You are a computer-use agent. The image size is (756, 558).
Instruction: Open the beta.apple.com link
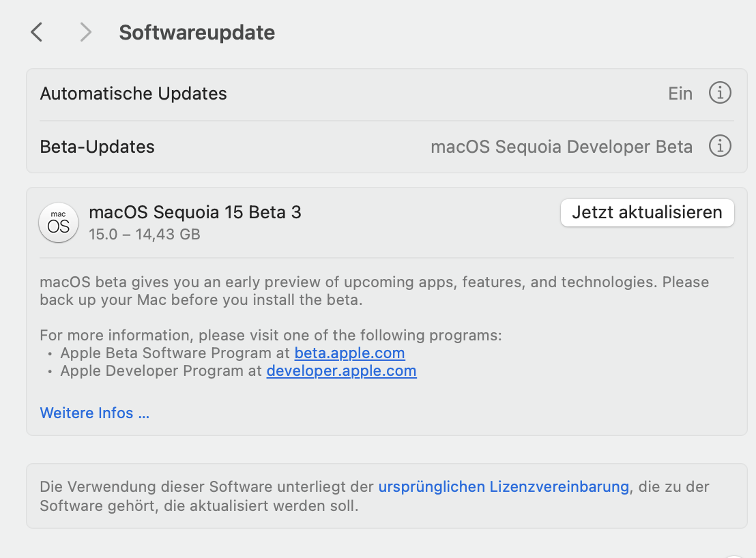pos(349,353)
